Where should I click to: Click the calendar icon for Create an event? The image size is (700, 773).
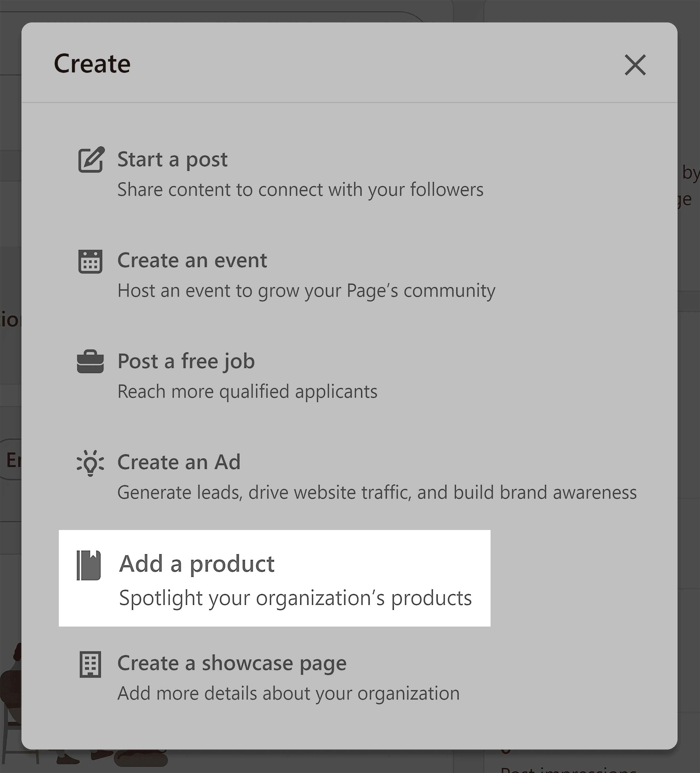point(90,260)
